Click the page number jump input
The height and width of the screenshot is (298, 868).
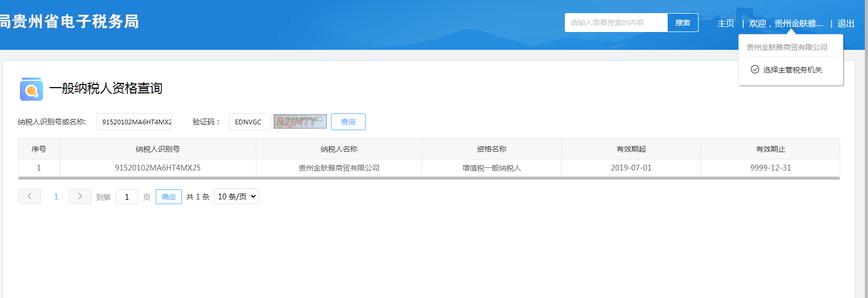point(127,197)
